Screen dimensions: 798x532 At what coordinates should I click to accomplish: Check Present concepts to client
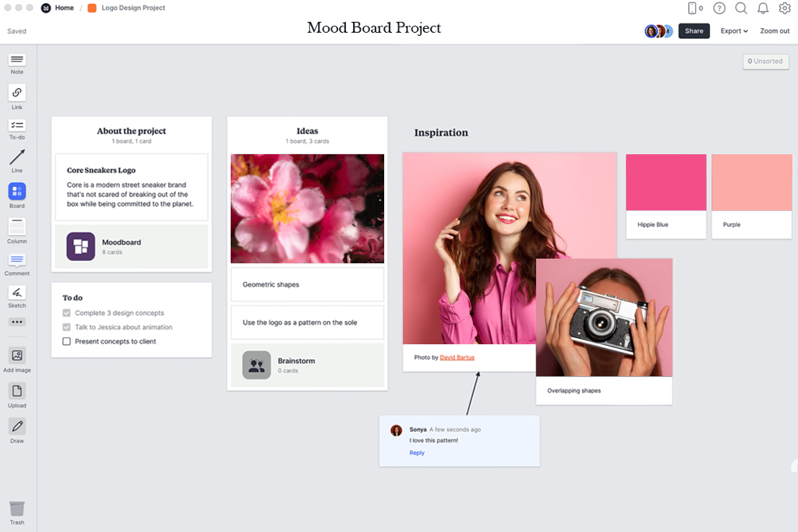[x=67, y=341]
